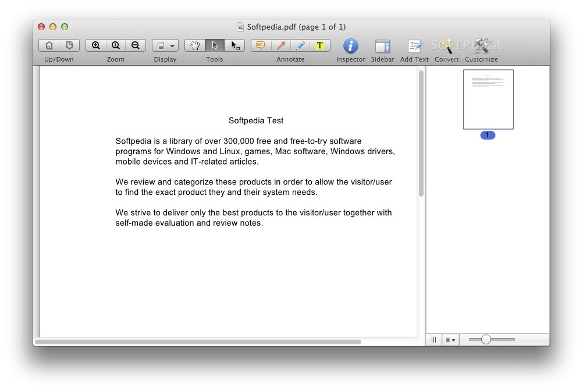This screenshot has height=392, width=583.
Task: Zoom in on the document
Action: (95, 45)
